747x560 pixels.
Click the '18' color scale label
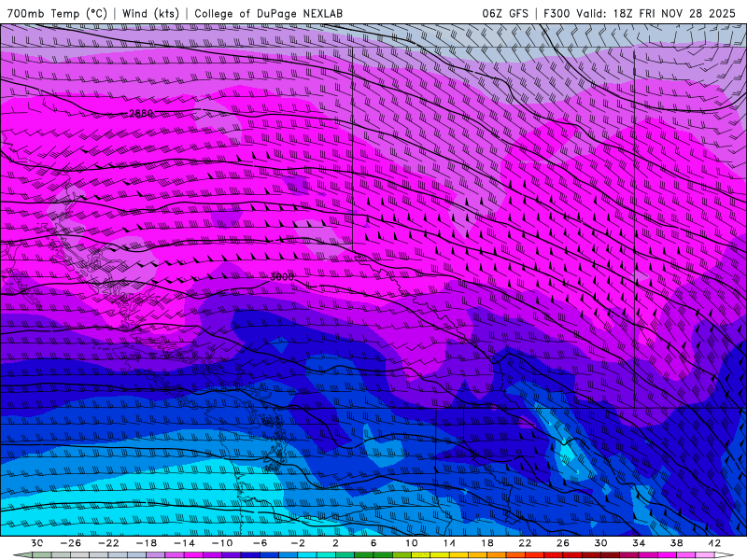point(487,543)
